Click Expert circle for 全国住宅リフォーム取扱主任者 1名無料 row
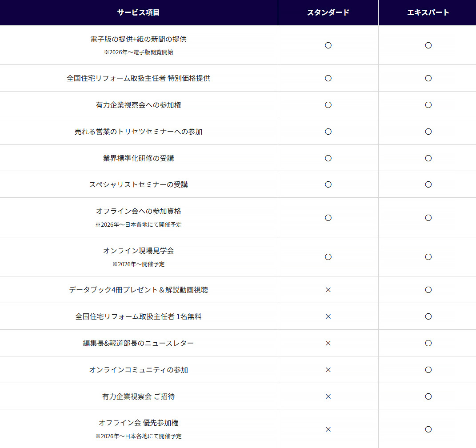 tap(428, 316)
